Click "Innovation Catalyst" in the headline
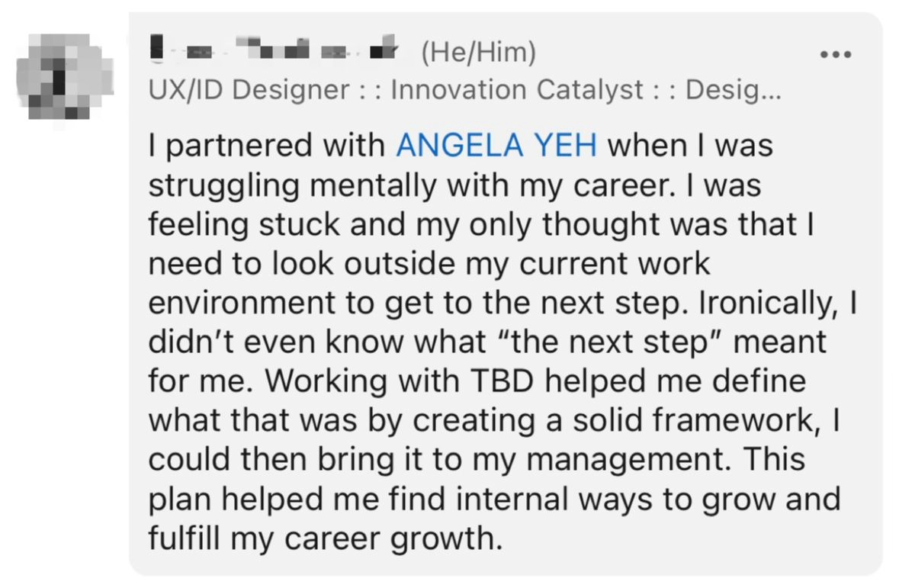The image size is (899, 588). pyautogui.click(x=516, y=90)
